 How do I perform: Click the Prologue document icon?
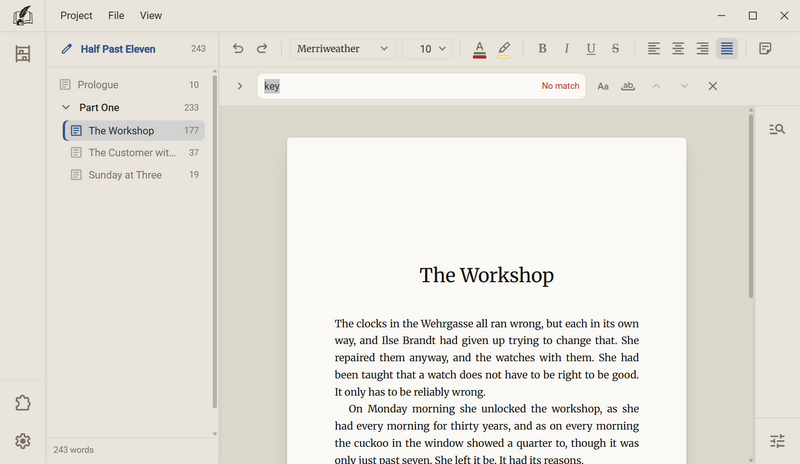coord(65,85)
